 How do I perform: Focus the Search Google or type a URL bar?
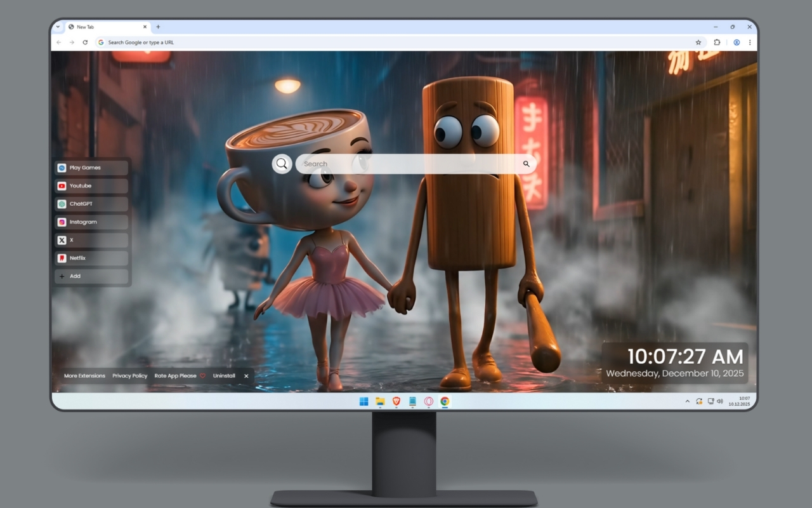pos(400,43)
